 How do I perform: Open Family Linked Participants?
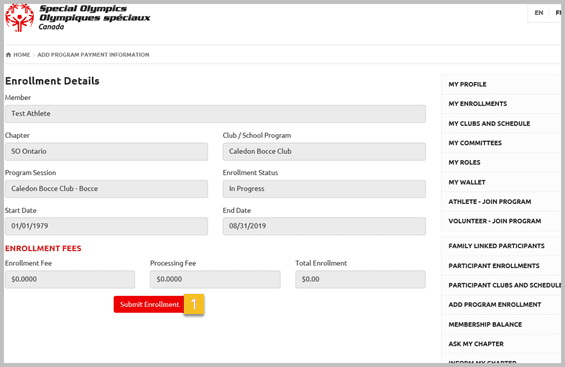496,246
